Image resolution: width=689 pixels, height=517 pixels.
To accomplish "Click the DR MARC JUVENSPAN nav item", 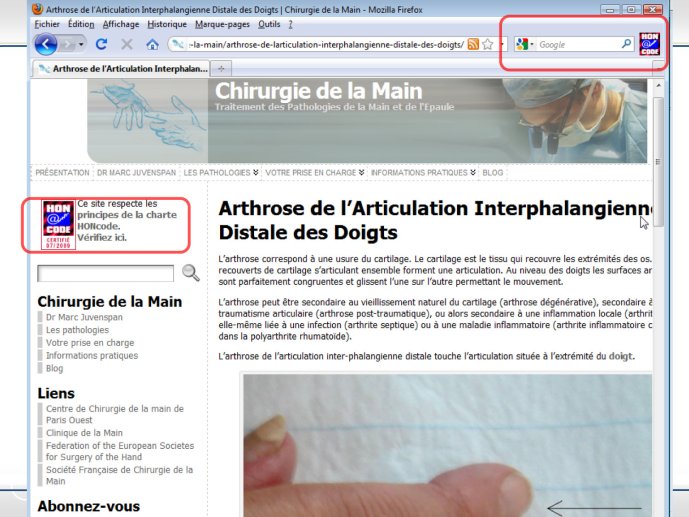I will pos(136,173).
